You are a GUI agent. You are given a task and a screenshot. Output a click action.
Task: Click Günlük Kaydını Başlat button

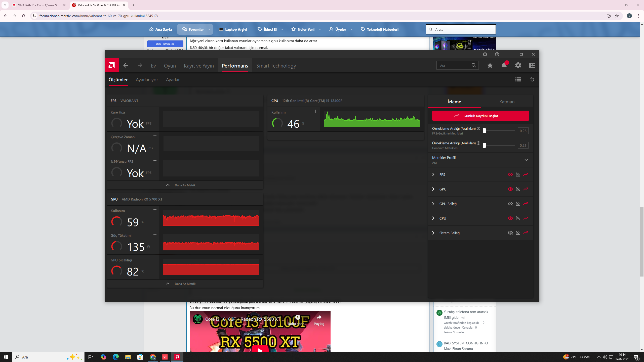click(x=480, y=116)
